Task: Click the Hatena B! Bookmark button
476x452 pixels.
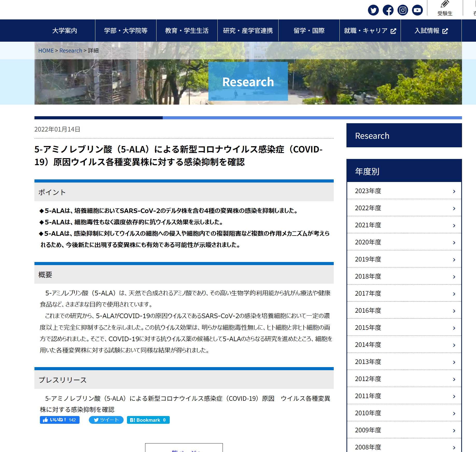Action: point(148,420)
